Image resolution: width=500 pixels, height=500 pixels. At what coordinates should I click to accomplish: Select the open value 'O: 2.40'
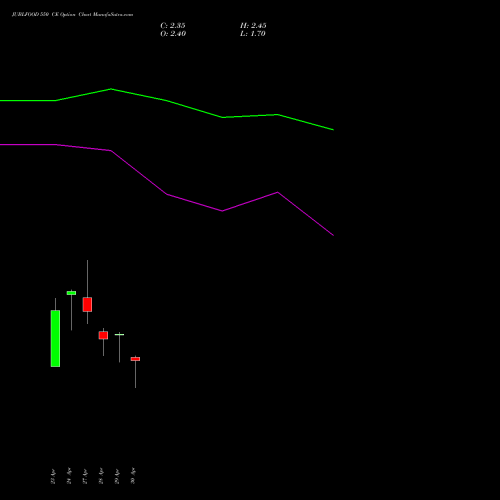tap(173, 33)
